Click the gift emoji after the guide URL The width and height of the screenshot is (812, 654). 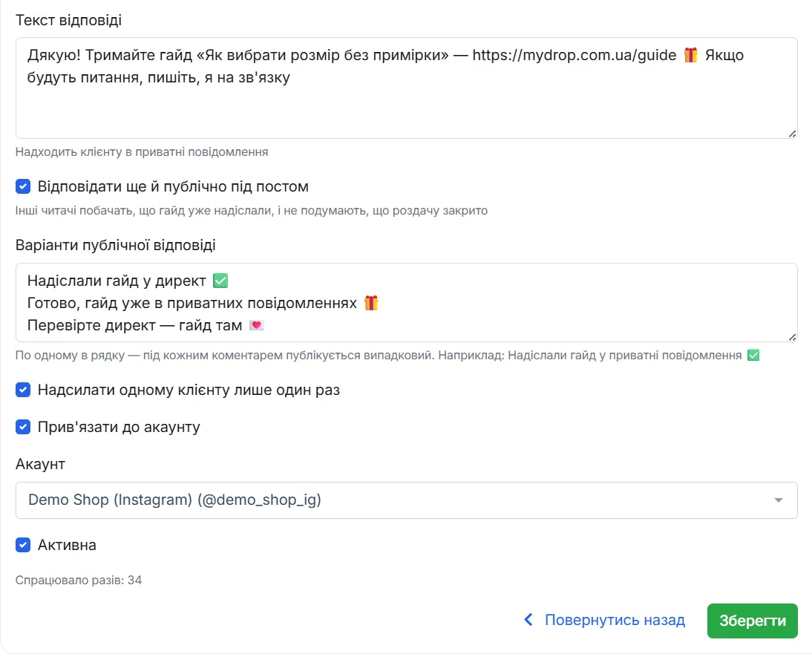[x=691, y=55]
